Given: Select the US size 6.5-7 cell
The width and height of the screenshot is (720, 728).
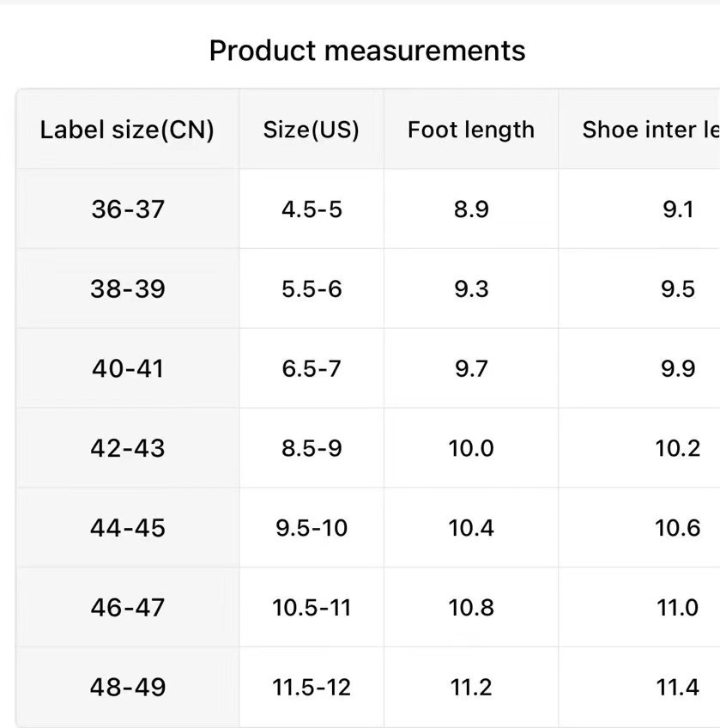Looking at the screenshot, I should (x=312, y=368).
